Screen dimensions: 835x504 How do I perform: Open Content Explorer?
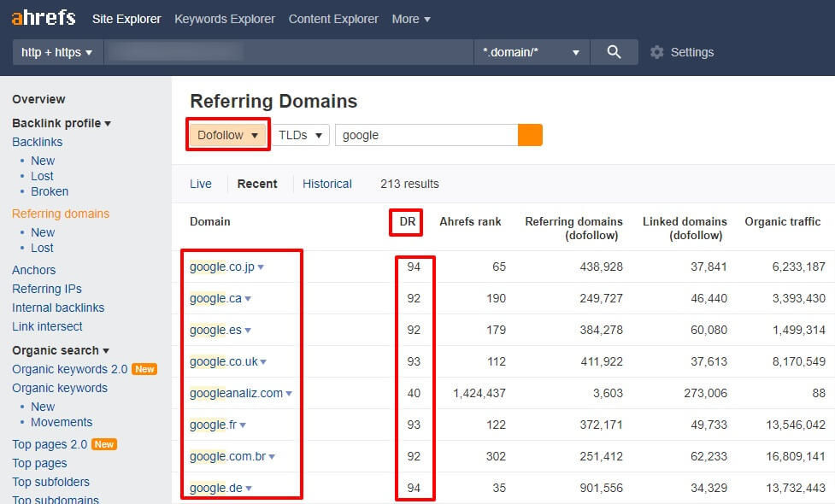pos(333,19)
